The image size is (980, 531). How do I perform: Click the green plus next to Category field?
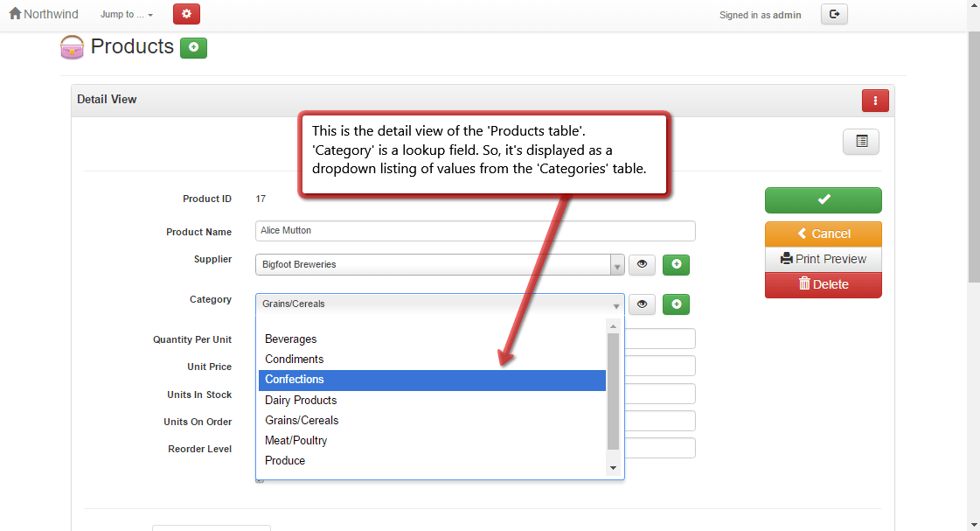click(676, 304)
